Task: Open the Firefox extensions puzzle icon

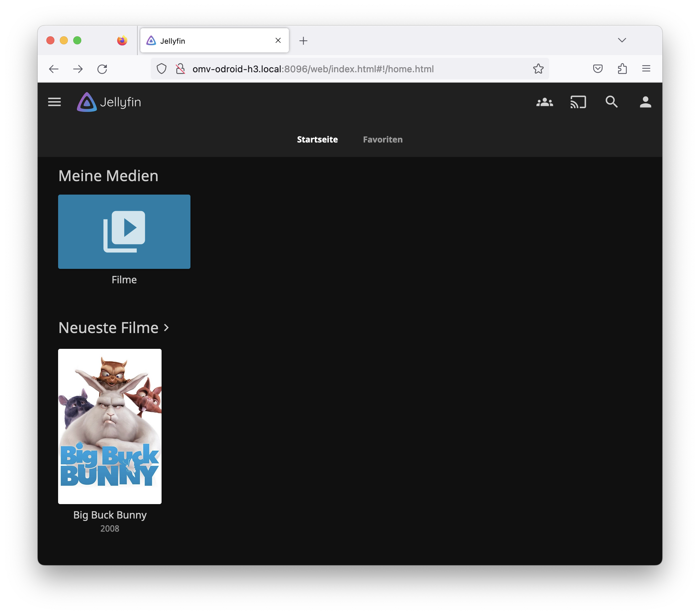Action: point(622,69)
